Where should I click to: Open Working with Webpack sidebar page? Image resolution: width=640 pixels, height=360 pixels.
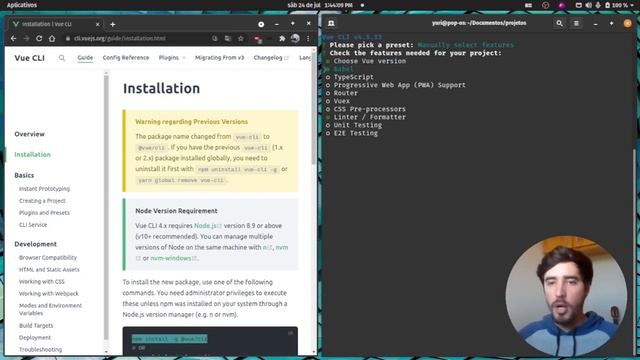click(x=49, y=293)
